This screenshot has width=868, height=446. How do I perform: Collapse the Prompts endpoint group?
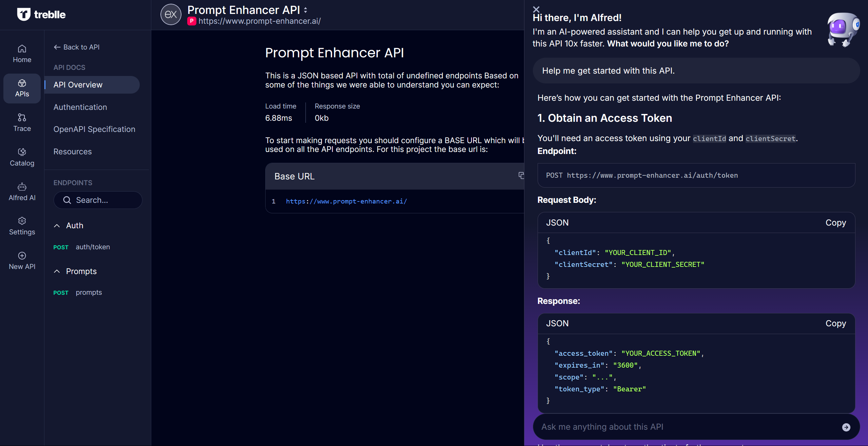click(57, 271)
